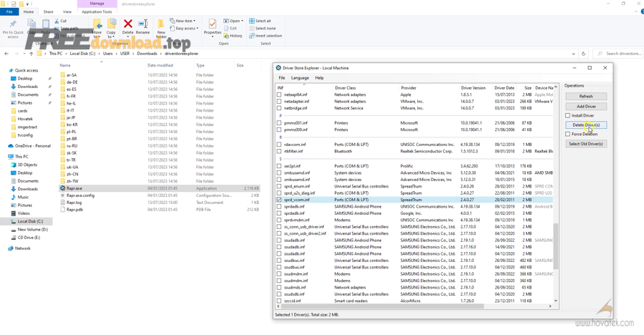Open the ar-SA folder
Screen dimensions: 644x335
click(72, 75)
